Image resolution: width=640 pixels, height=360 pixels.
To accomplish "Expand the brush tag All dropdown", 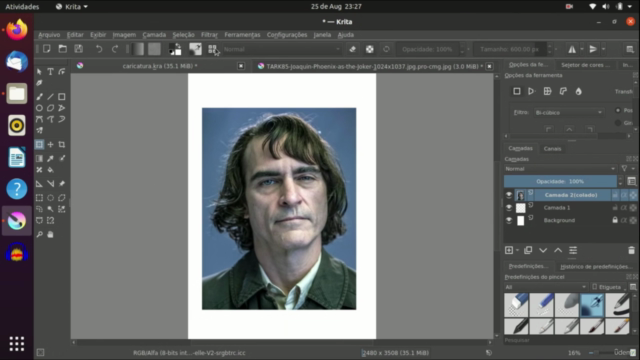I will tap(545, 287).
